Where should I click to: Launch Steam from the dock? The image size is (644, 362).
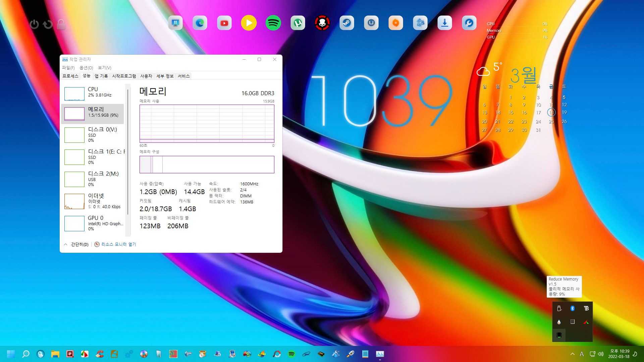click(x=347, y=23)
